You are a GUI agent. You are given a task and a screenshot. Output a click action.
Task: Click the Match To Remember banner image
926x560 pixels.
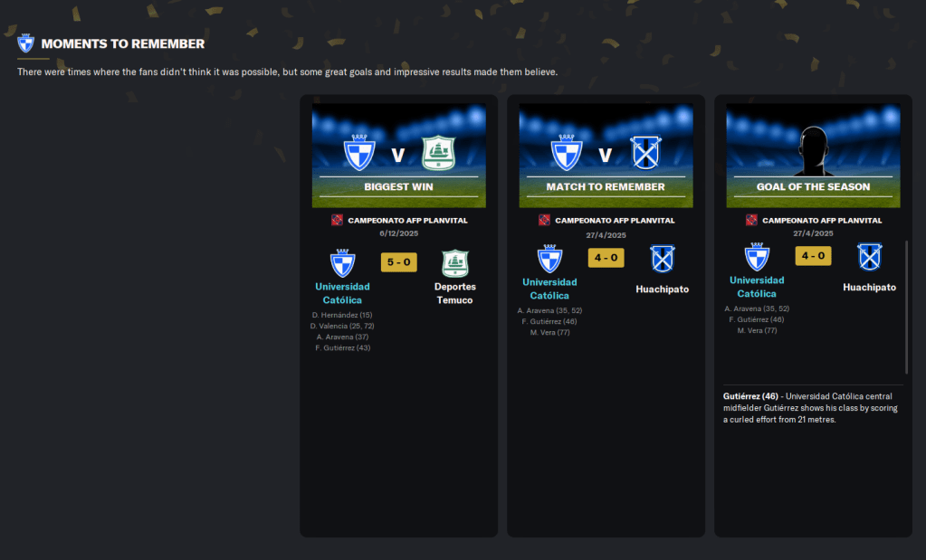point(606,156)
